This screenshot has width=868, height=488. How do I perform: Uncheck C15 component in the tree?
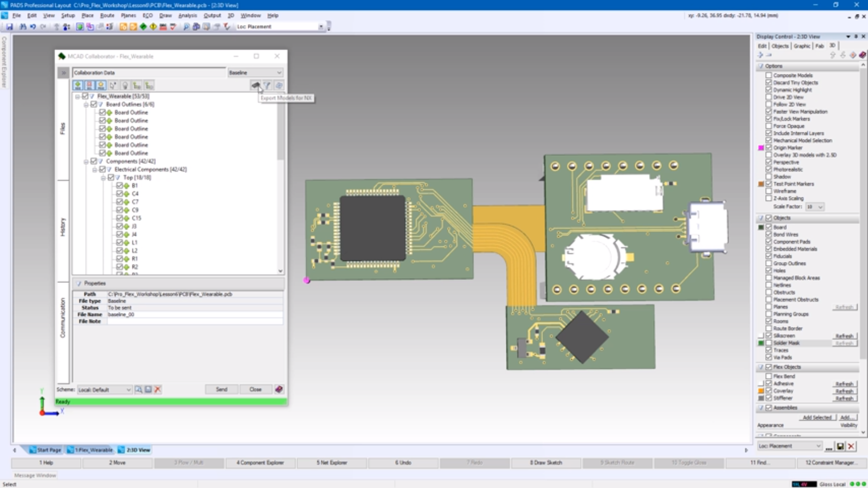point(119,218)
